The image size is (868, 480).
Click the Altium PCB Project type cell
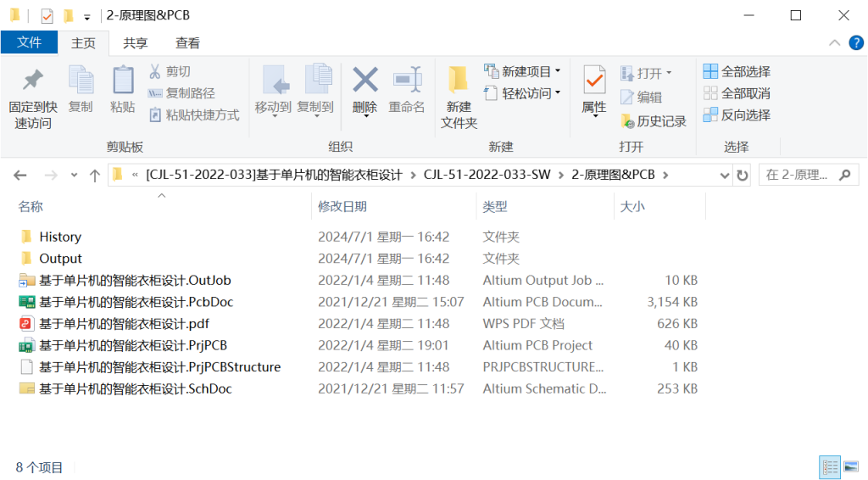537,345
